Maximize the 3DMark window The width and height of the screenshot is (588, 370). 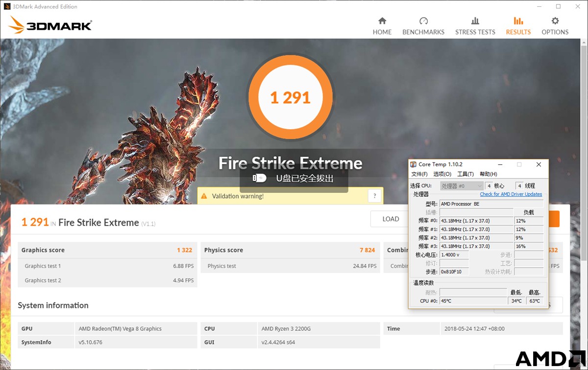tap(558, 7)
